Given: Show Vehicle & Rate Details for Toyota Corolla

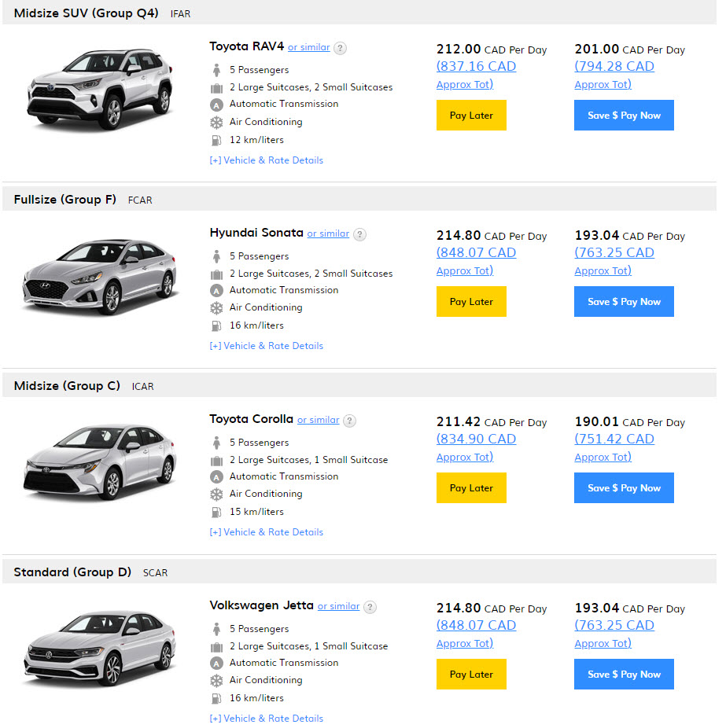Looking at the screenshot, I should [x=266, y=532].
